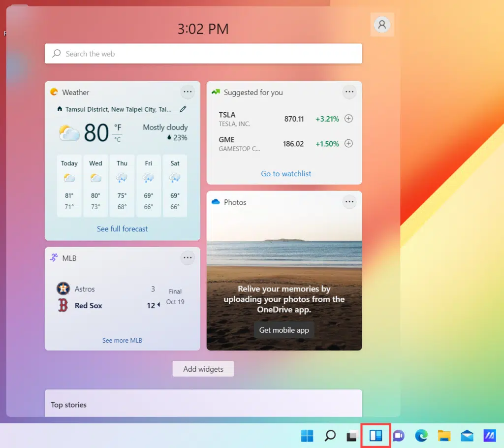504x448 pixels.
Task: Launch Microsoft Edge from taskbar
Action: click(x=421, y=436)
